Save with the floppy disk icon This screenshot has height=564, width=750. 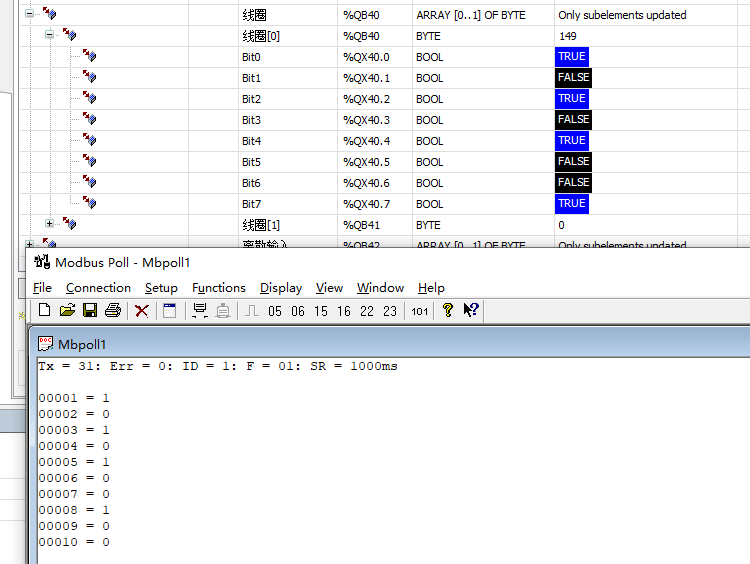point(90,310)
